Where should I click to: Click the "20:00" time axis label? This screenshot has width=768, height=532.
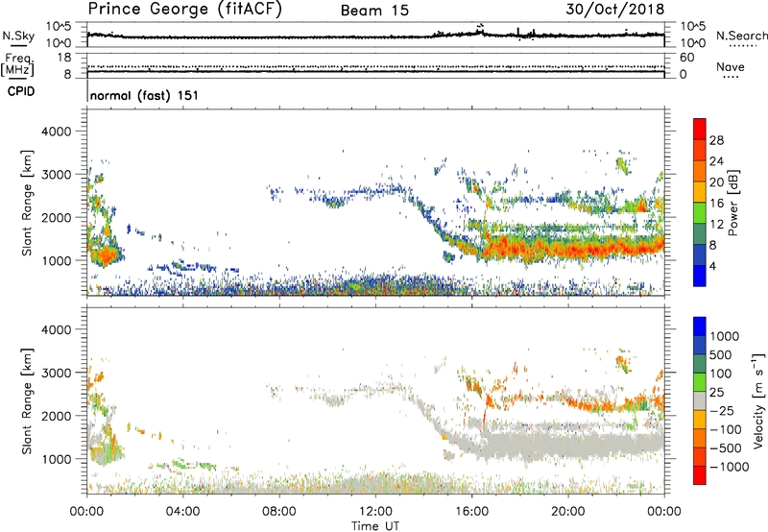[x=568, y=512]
